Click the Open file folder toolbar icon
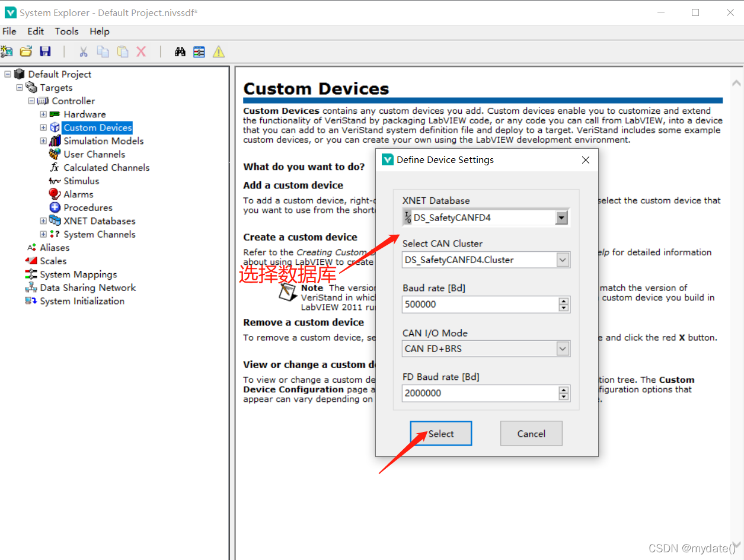Screen dimensions: 744x560 click(x=26, y=52)
